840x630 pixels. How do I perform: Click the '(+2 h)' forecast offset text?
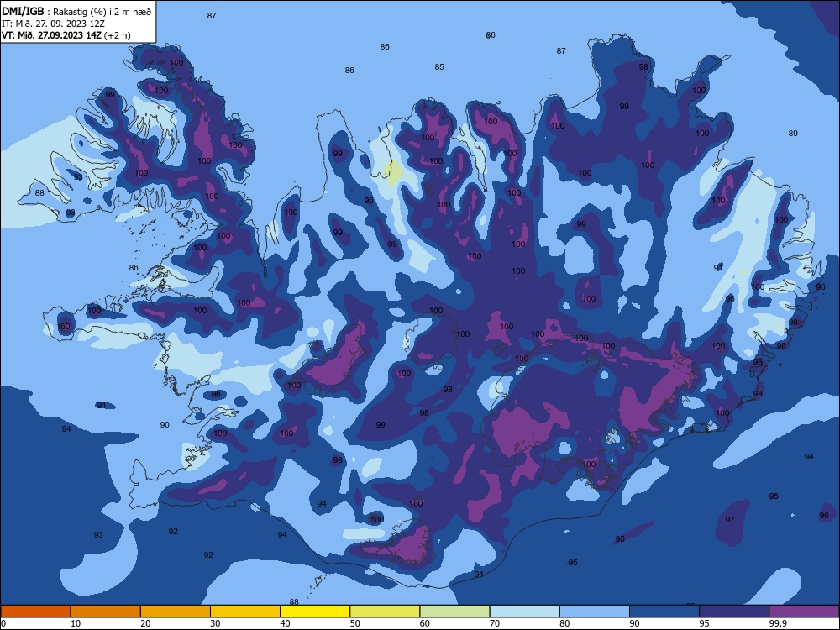pos(118,35)
